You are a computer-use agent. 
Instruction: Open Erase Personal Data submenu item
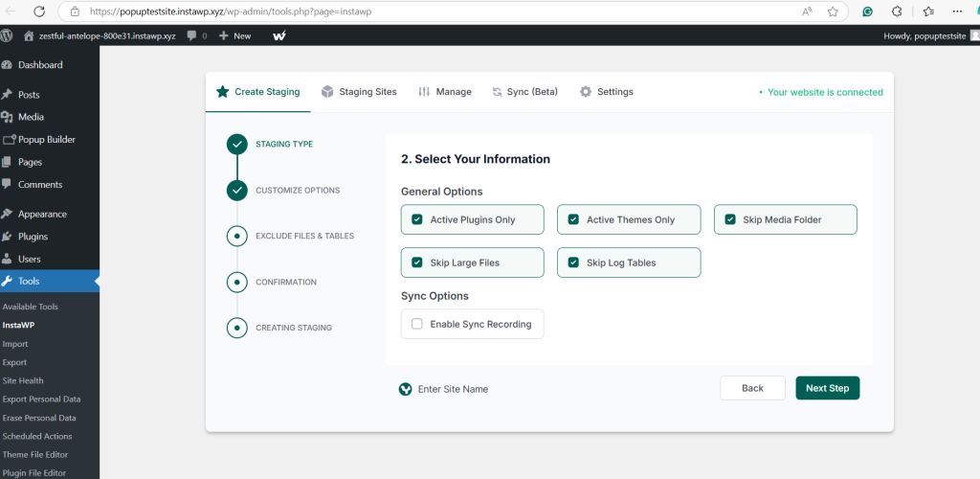pos(39,418)
